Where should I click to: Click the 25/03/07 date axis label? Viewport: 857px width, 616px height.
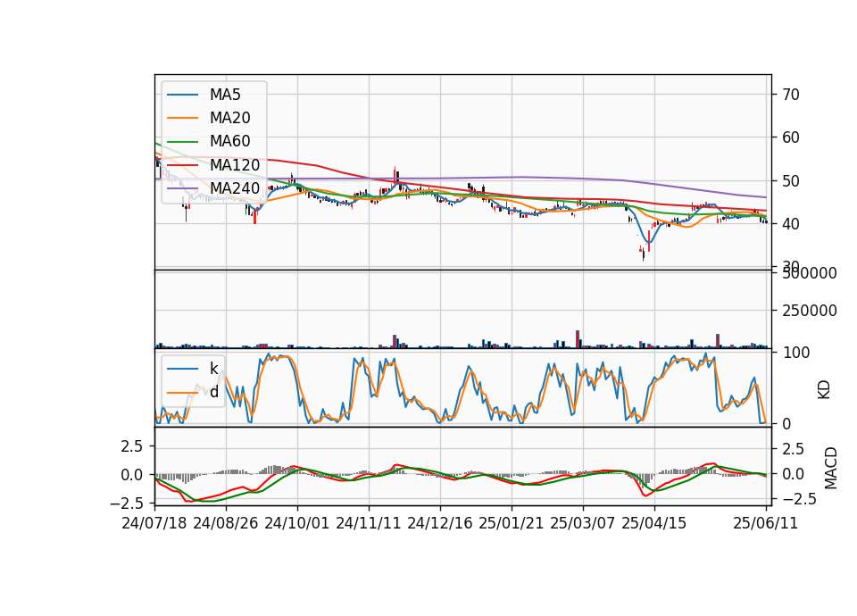(x=583, y=523)
